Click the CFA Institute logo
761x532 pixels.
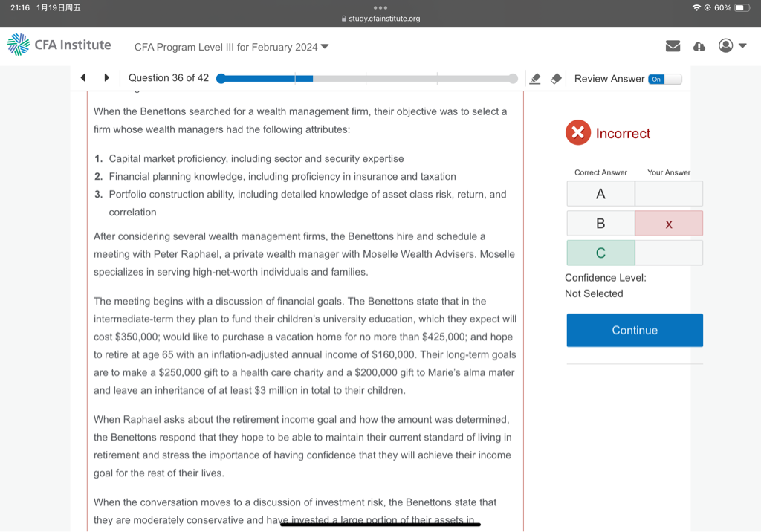(59, 45)
